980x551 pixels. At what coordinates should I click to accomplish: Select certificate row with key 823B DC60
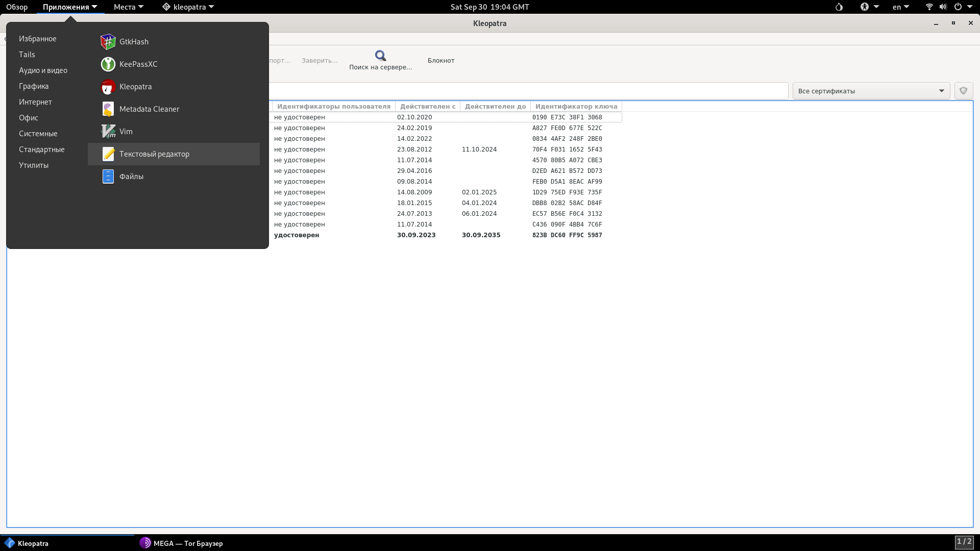point(567,235)
